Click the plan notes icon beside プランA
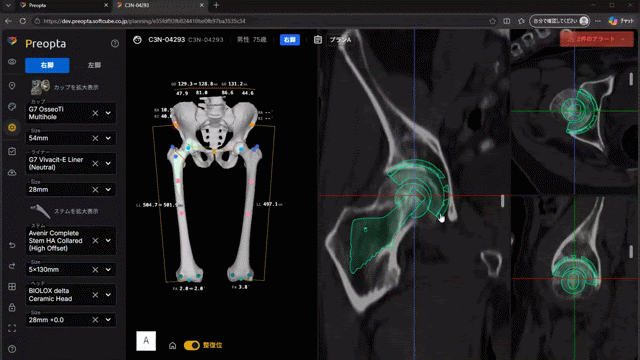The height and width of the screenshot is (360, 640). (318, 40)
